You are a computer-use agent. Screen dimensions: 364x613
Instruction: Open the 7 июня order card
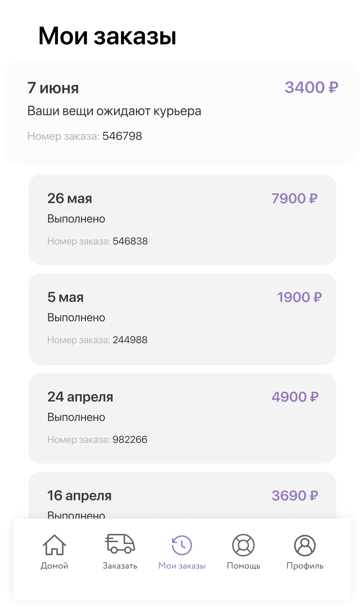click(x=182, y=113)
